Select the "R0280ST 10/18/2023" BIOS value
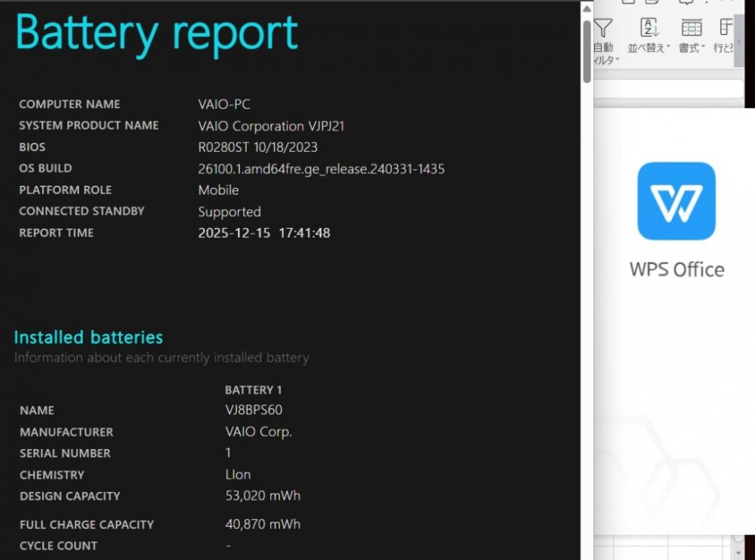Image resolution: width=755 pixels, height=560 pixels. click(257, 147)
